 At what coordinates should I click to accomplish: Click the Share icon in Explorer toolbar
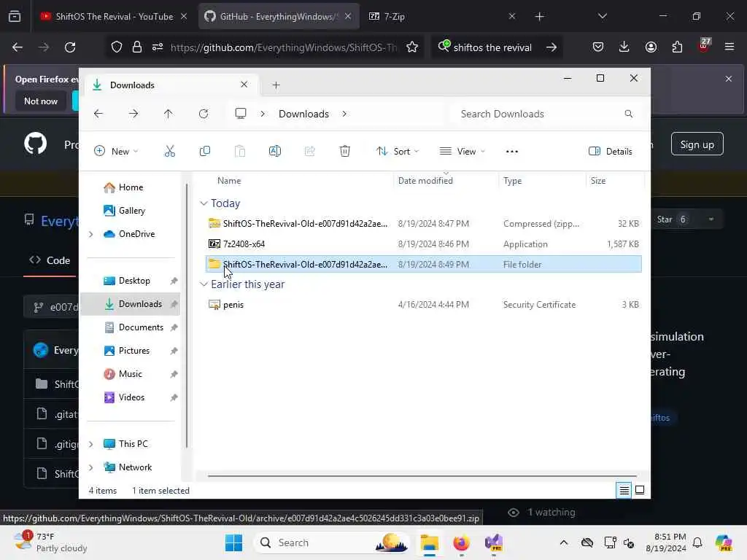(x=309, y=152)
